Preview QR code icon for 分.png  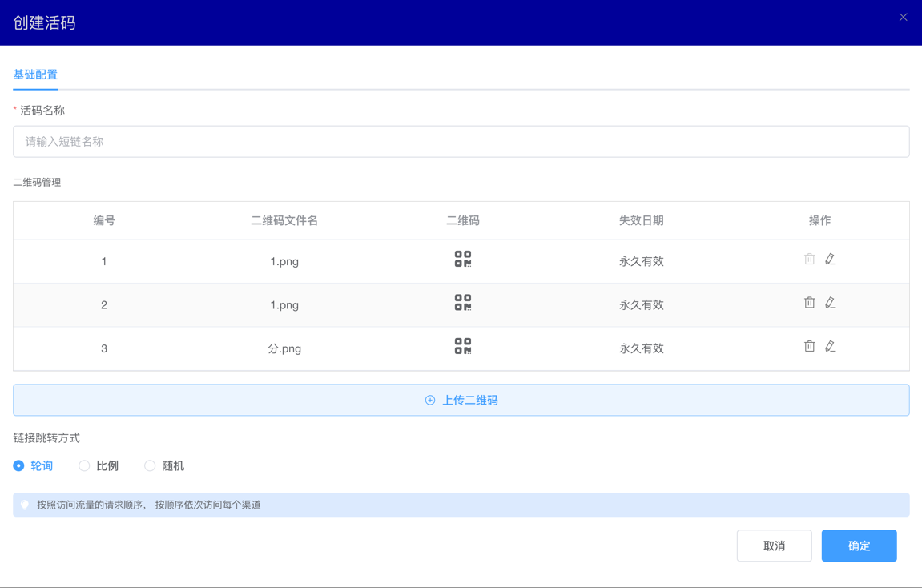click(x=463, y=346)
